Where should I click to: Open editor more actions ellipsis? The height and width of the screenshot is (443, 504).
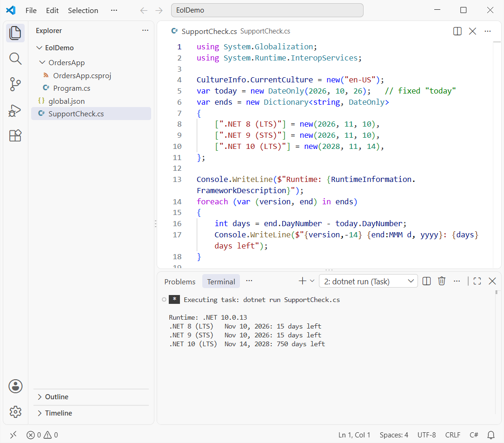(488, 31)
